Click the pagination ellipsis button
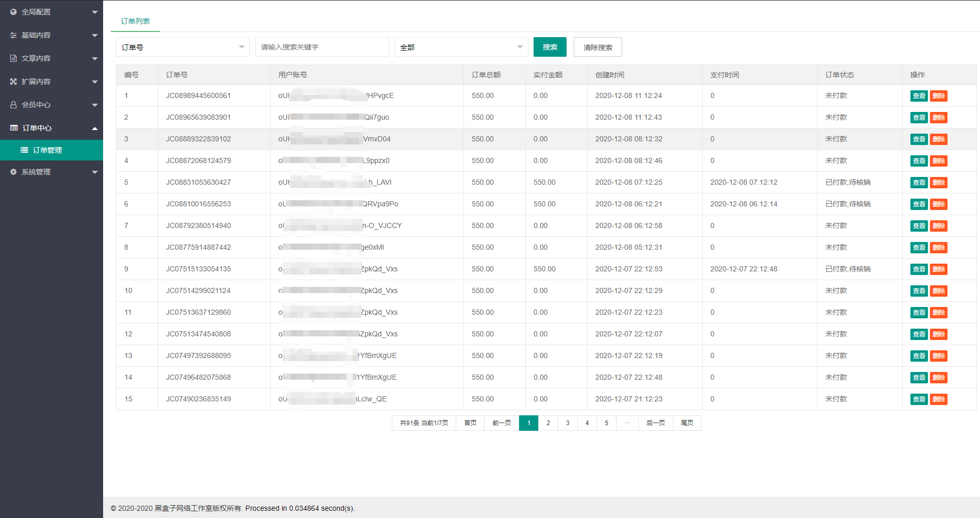Image resolution: width=980 pixels, height=518 pixels. 627,423
